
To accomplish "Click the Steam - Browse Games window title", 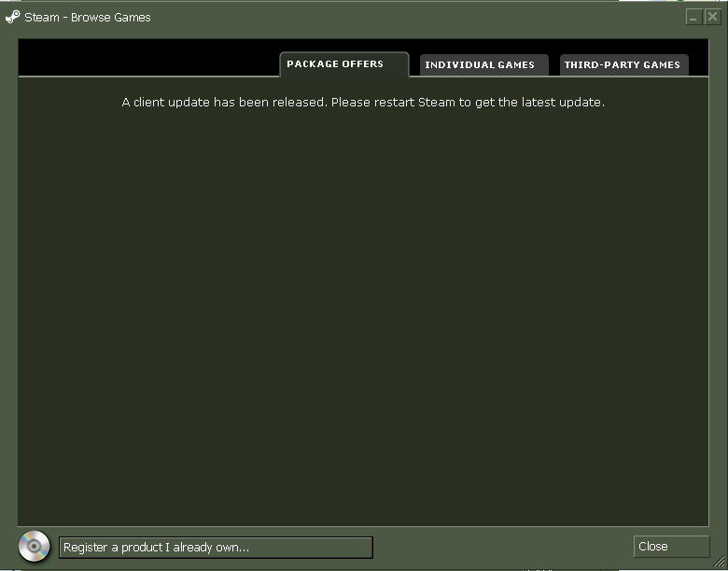I will click(88, 18).
